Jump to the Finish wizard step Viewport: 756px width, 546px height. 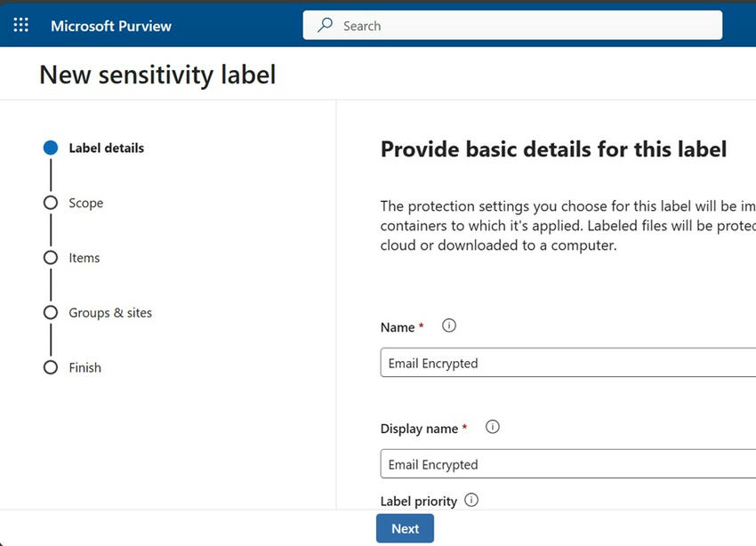pos(85,367)
